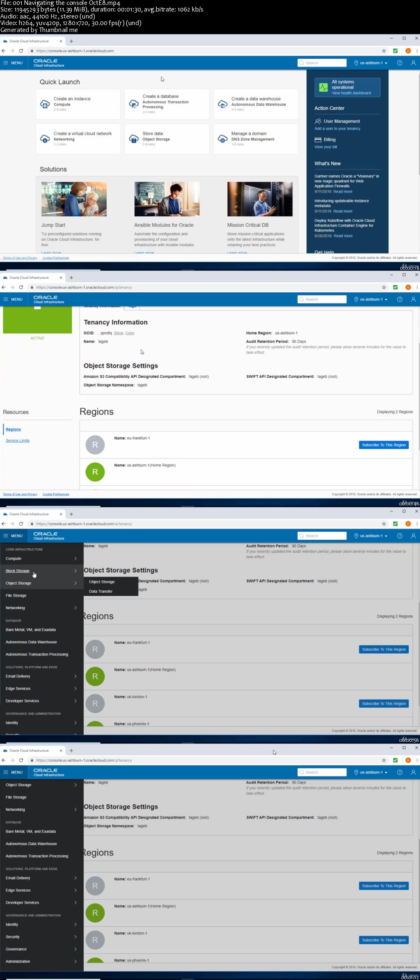This screenshot has height=980, width=420.
Task: Expand the Administration menu chevron
Action: pyautogui.click(x=75, y=962)
